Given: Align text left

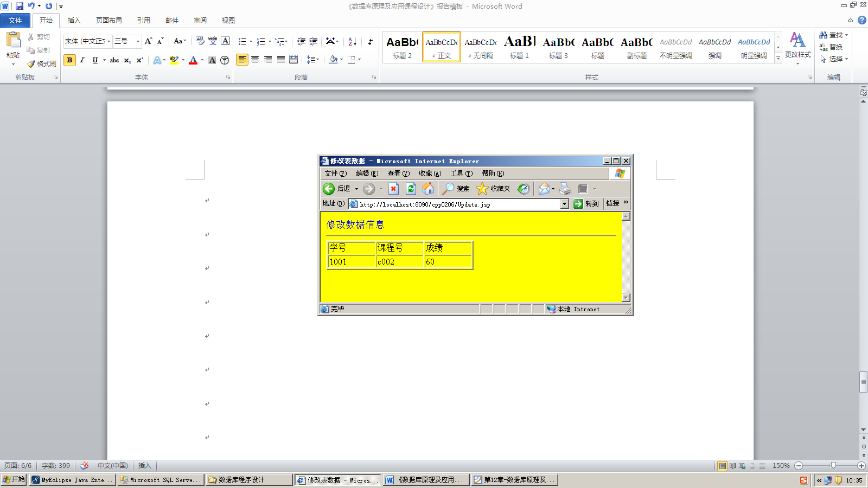Looking at the screenshot, I should coord(242,60).
